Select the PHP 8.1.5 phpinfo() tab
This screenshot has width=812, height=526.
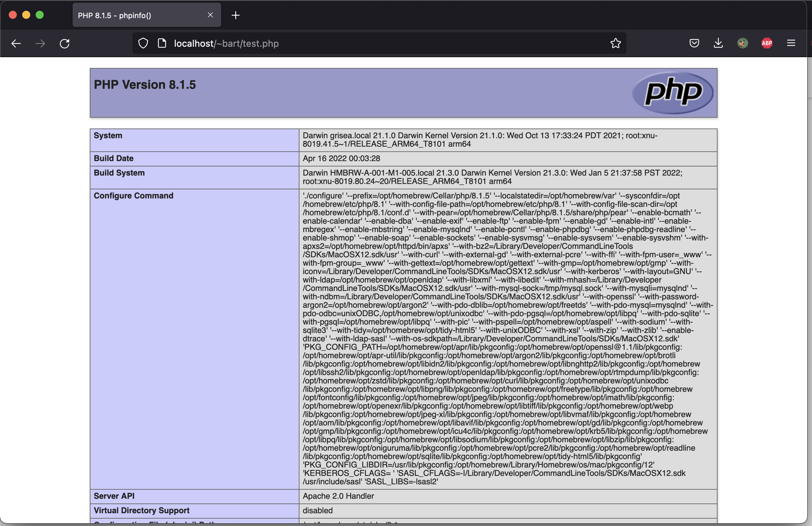pos(136,15)
